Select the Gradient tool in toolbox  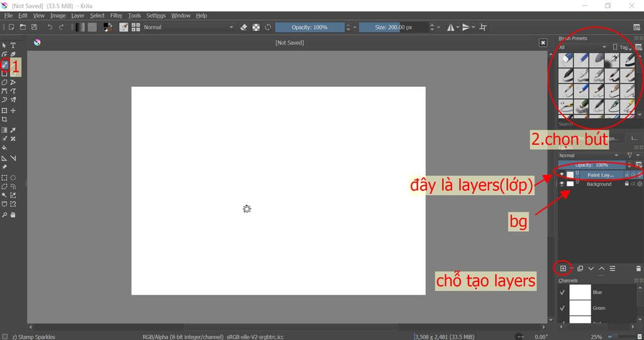[4, 130]
